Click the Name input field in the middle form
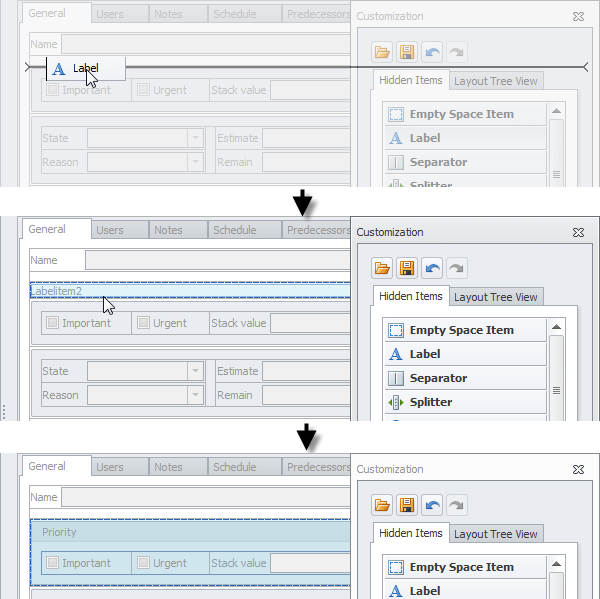 coord(215,260)
